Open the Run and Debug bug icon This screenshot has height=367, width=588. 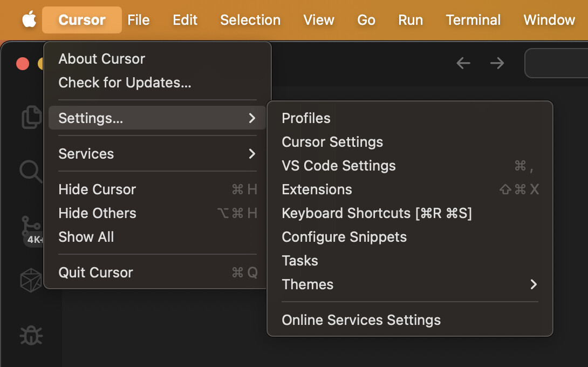coord(31,335)
